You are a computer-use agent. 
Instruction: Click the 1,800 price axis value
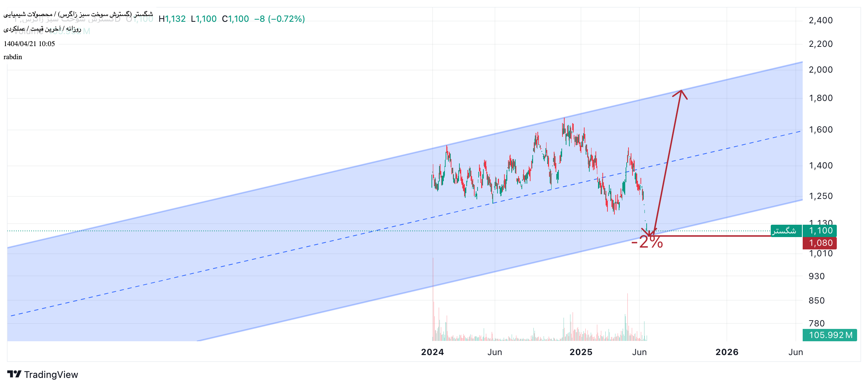pyautogui.click(x=821, y=98)
